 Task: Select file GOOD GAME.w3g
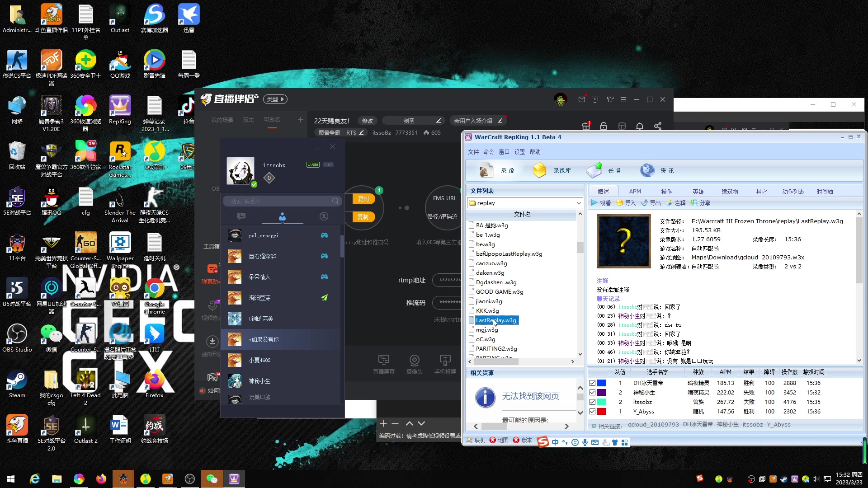coord(499,292)
